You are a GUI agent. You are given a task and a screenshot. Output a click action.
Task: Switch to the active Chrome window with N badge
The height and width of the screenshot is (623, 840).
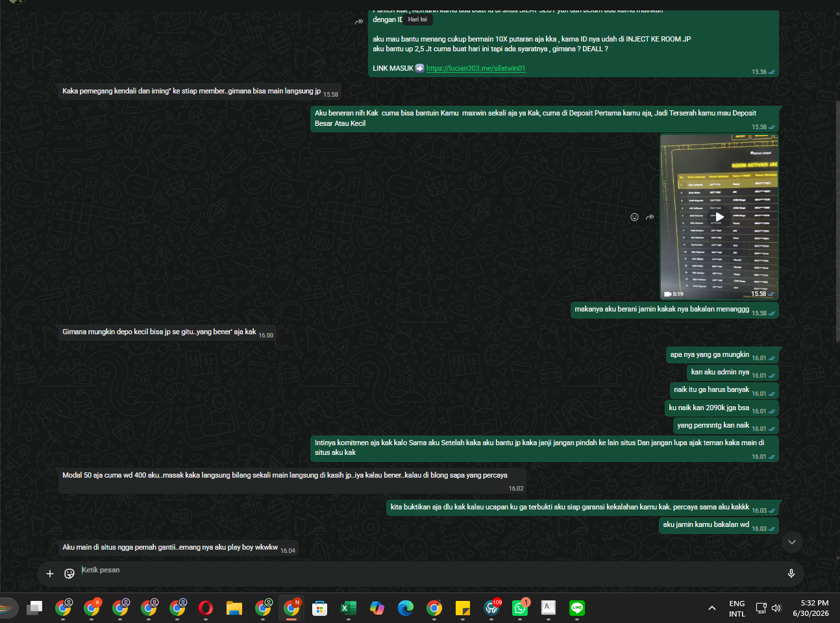[x=291, y=608]
